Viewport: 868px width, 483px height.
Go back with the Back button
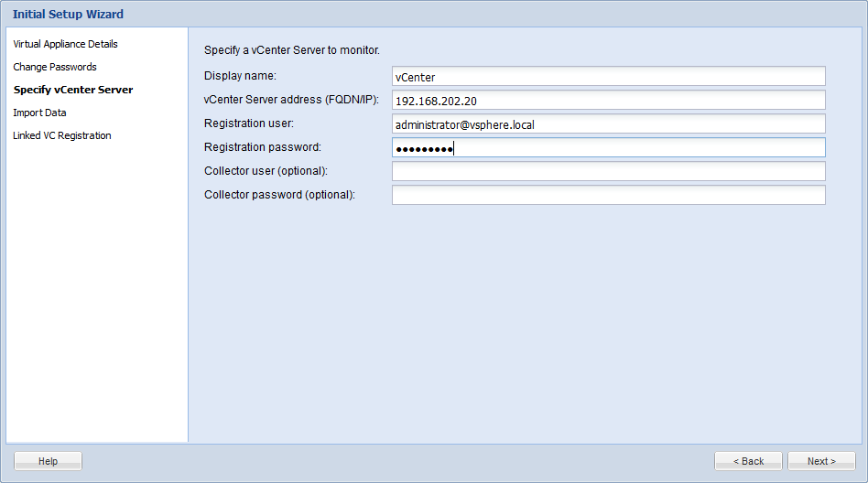click(748, 461)
